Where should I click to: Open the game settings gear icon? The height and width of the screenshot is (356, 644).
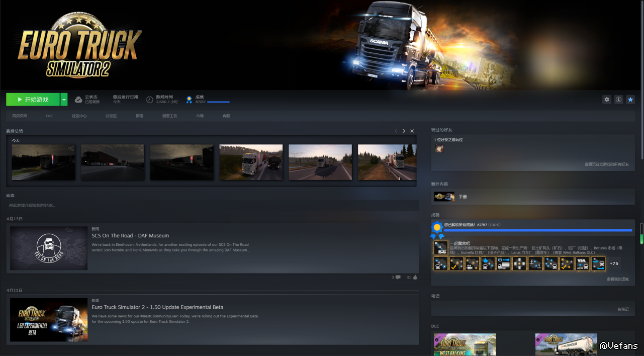coord(607,100)
